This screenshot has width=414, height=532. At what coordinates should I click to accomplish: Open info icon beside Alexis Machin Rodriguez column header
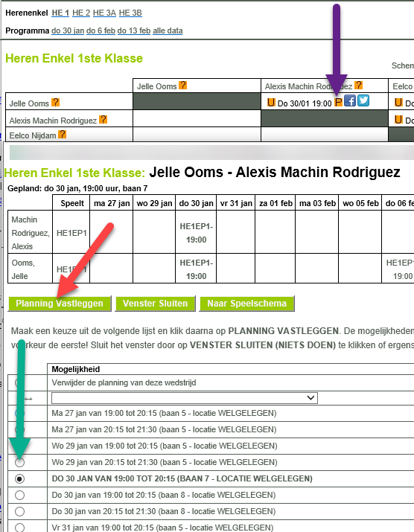point(358,85)
